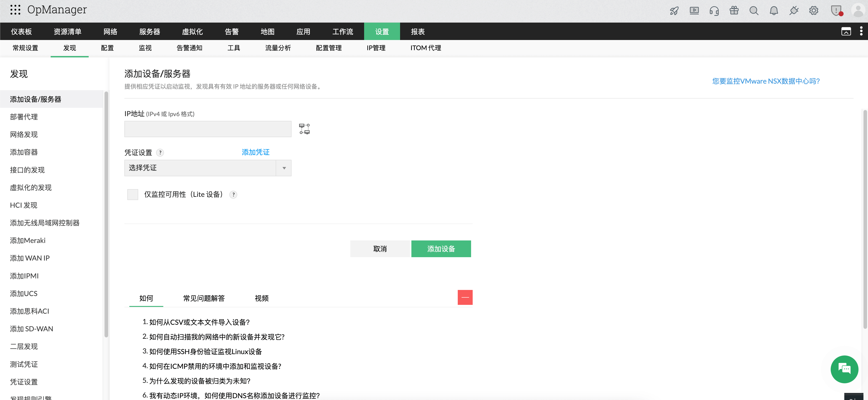Click the search magnifier icon

(754, 11)
